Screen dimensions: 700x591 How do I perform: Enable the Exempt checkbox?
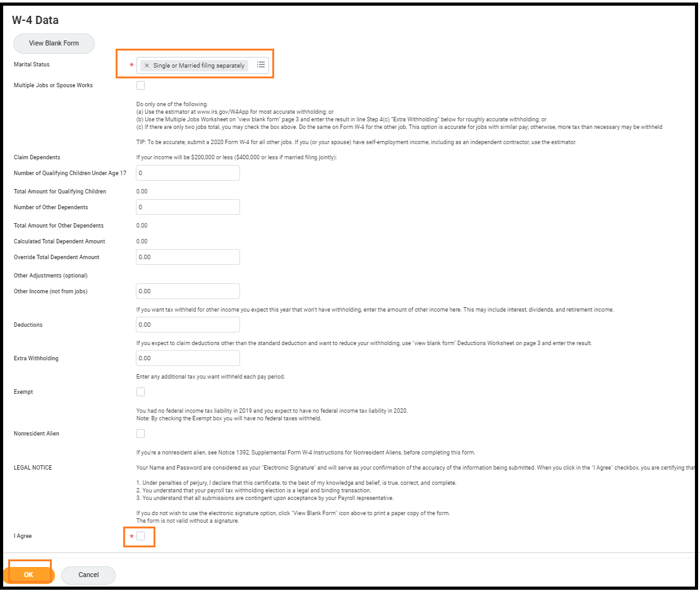tap(140, 392)
